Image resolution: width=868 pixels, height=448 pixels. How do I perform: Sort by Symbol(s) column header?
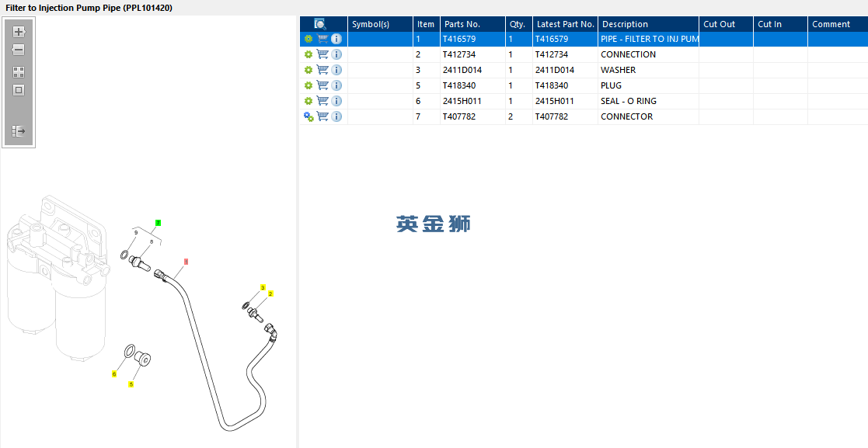(380, 24)
